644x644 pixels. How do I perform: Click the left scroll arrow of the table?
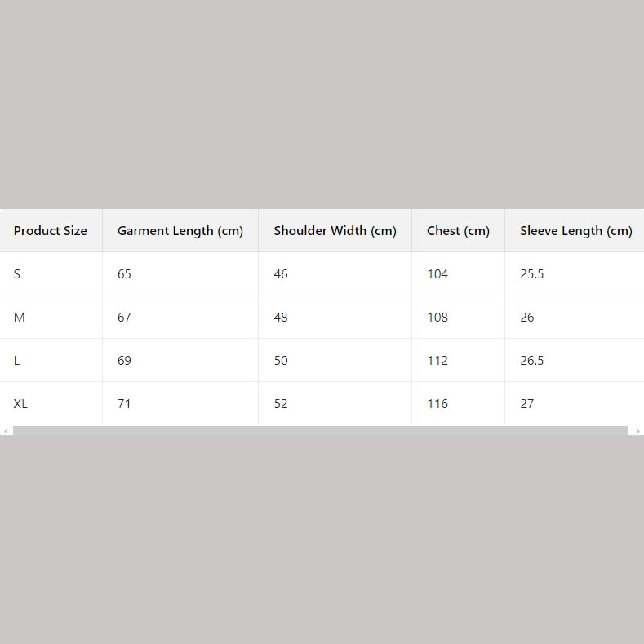[6, 431]
